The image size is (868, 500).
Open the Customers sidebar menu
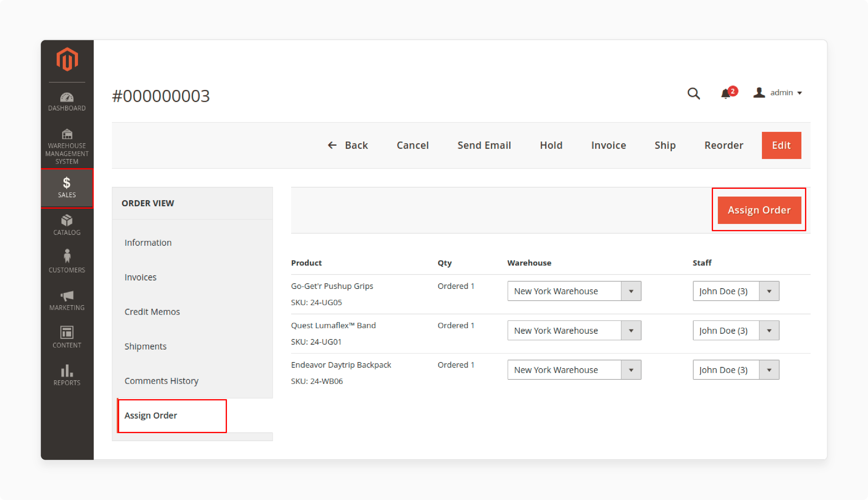point(67,261)
